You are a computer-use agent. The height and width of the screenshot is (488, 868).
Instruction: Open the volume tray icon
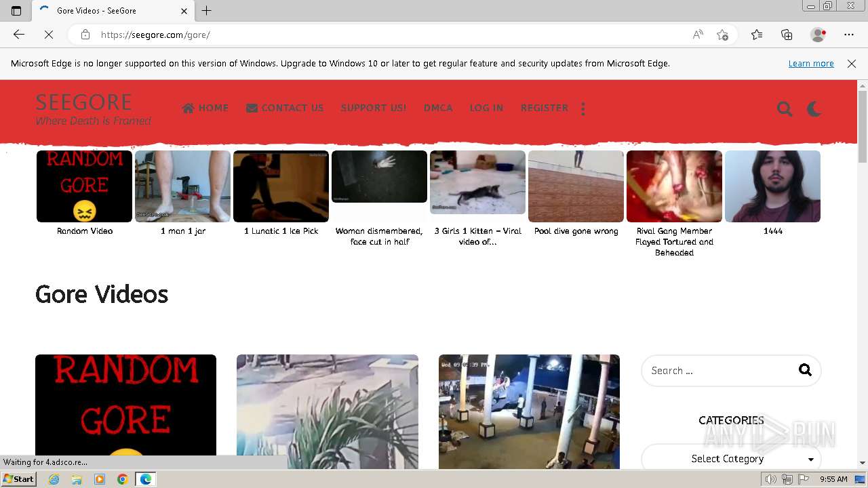770,479
